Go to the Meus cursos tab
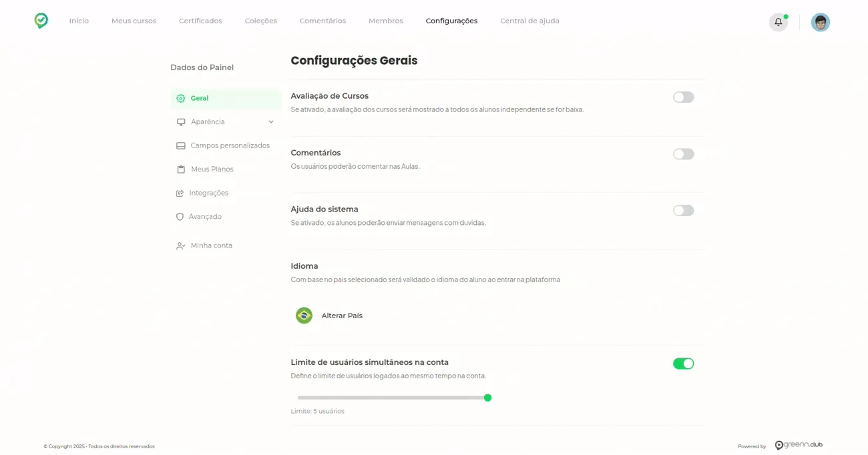Image resolution: width=868 pixels, height=455 pixels. coord(134,21)
